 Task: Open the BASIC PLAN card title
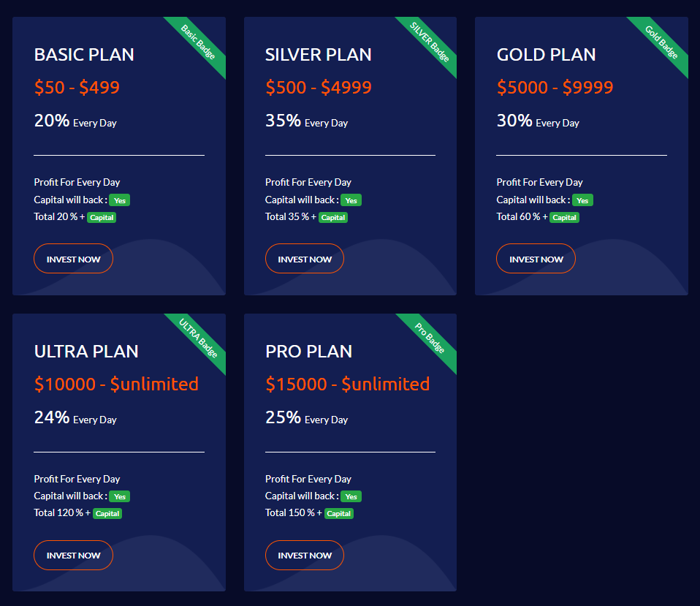[x=84, y=54]
